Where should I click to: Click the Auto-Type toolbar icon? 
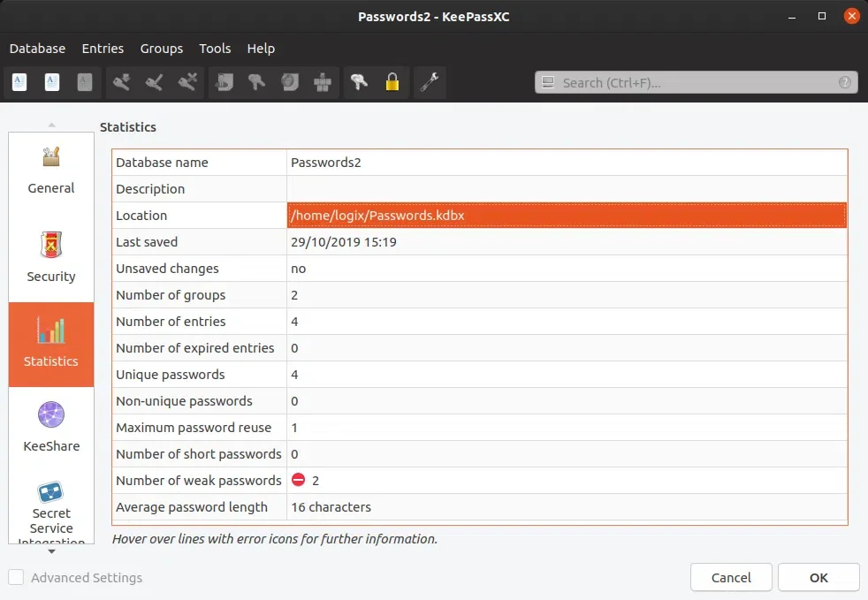pos(322,82)
